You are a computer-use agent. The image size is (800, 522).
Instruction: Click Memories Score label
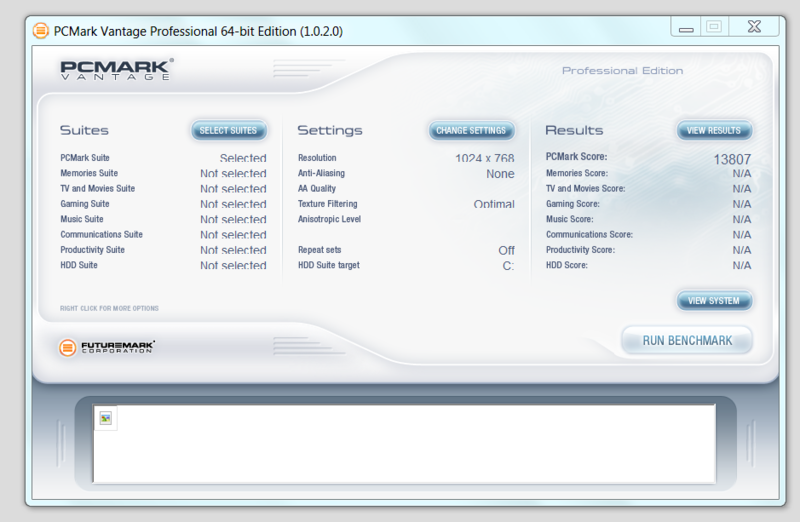577,173
